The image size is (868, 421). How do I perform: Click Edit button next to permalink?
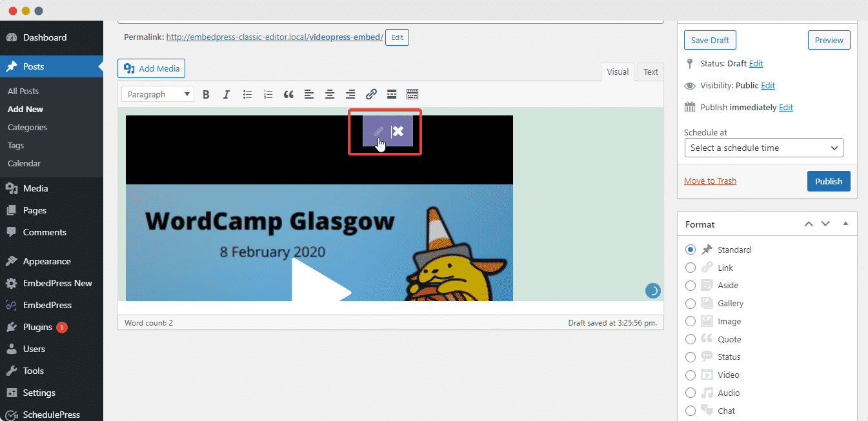coord(397,37)
